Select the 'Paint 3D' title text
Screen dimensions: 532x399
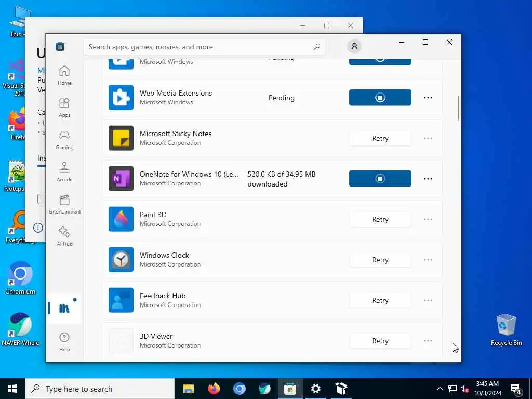[153, 215]
